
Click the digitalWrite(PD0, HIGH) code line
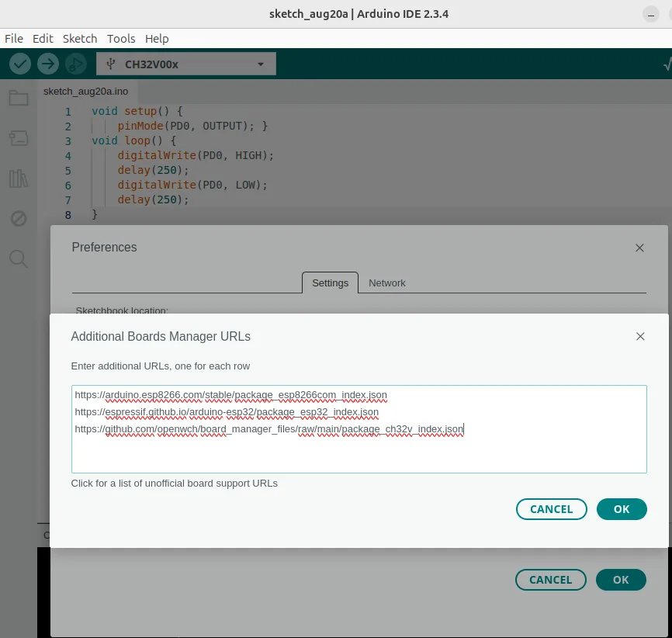click(196, 156)
